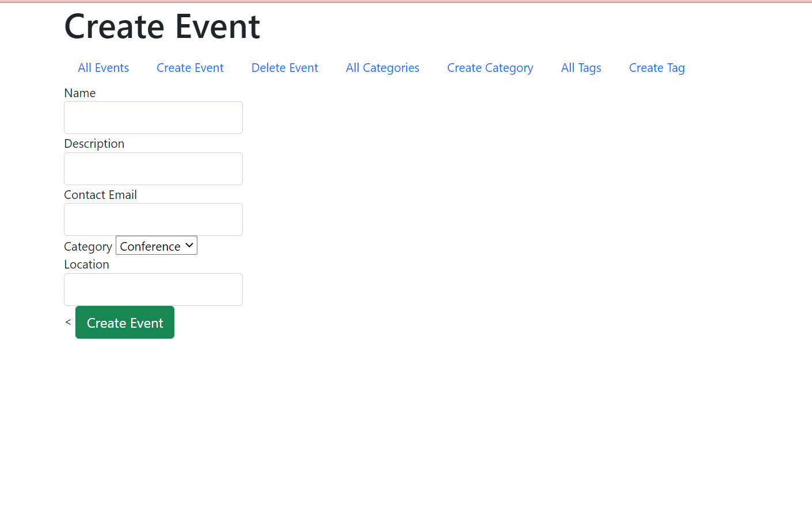The width and height of the screenshot is (812, 506).
Task: Click the small arrow beside Create Event button
Action: tap(68, 322)
